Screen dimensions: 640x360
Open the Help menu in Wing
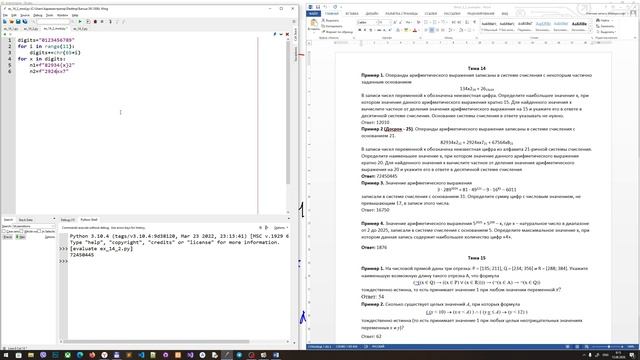[75, 15]
